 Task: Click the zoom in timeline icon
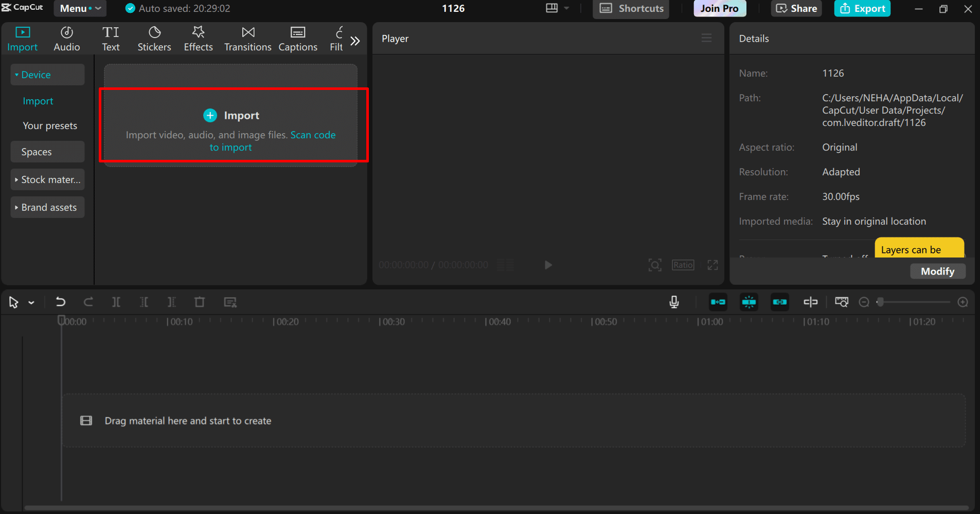pos(963,302)
